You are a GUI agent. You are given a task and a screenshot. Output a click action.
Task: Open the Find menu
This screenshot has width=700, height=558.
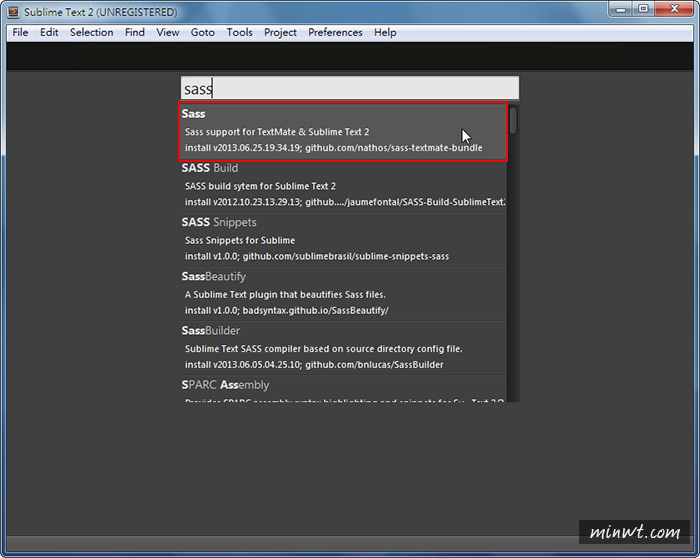pos(135,33)
